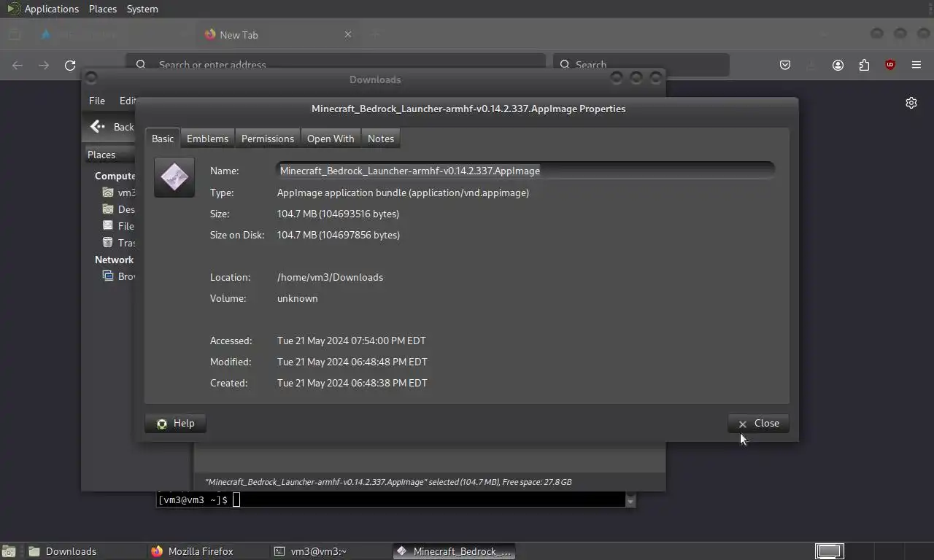934x560 pixels.
Task: Close the Properties dialog
Action: click(758, 423)
